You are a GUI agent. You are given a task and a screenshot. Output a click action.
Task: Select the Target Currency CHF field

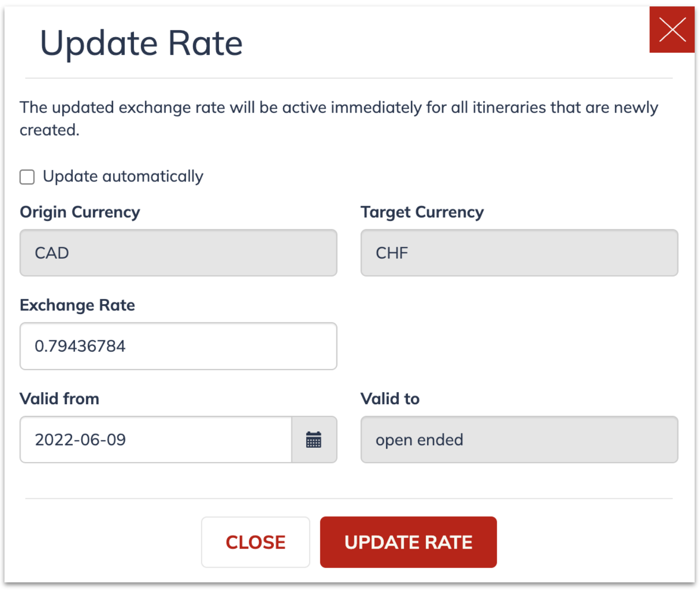(x=519, y=253)
